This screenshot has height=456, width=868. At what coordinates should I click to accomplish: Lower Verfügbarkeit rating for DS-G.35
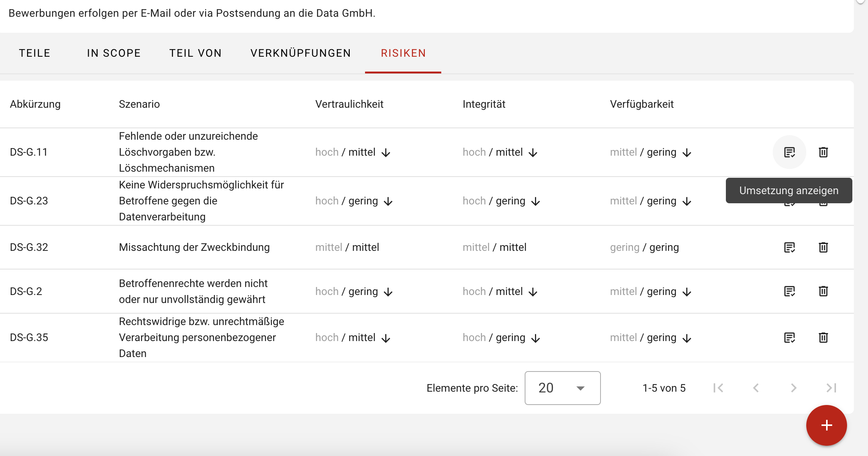(687, 338)
